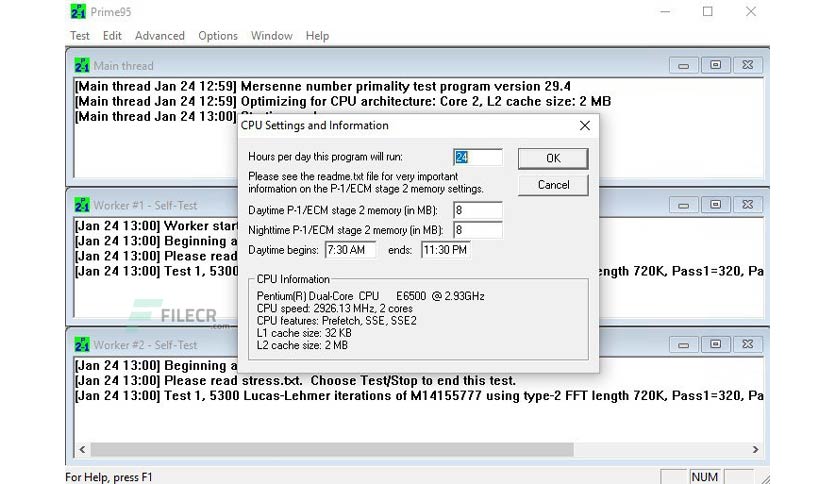This screenshot has width=836, height=484.
Task: Click the Nighttime P-1/ECM memory field
Action: 478,230
